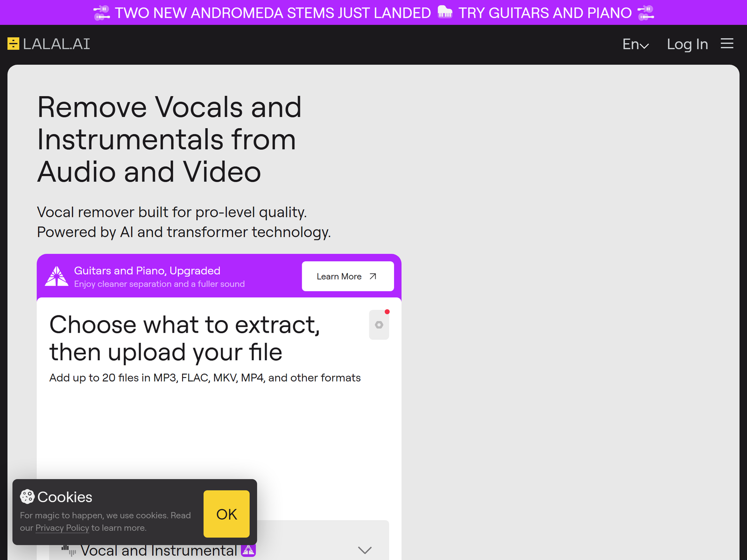This screenshot has width=747, height=560.
Task: Click the cookie icon beside Cookies heading
Action: click(27, 497)
